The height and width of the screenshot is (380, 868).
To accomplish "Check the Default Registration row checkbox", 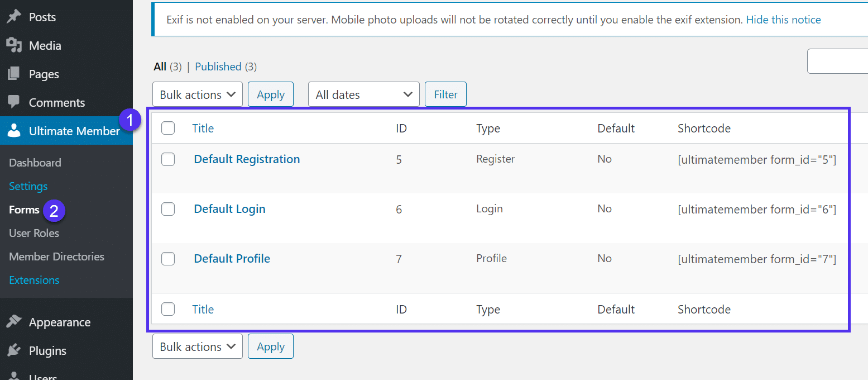I will pos(168,159).
